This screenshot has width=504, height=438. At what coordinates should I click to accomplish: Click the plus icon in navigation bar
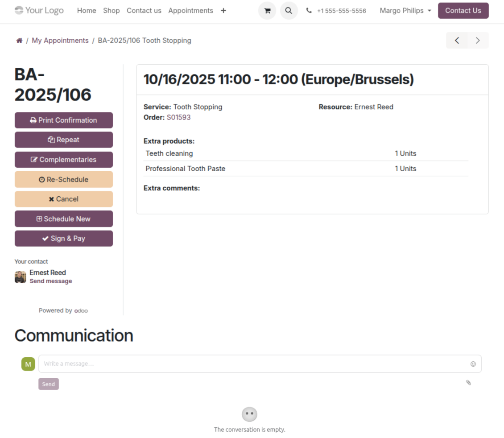(223, 11)
